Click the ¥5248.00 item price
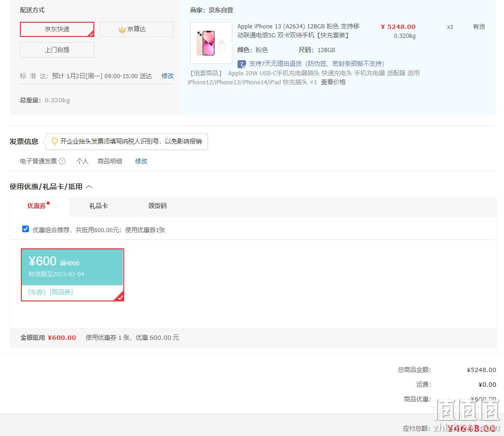This screenshot has height=436, width=504. pos(398,27)
